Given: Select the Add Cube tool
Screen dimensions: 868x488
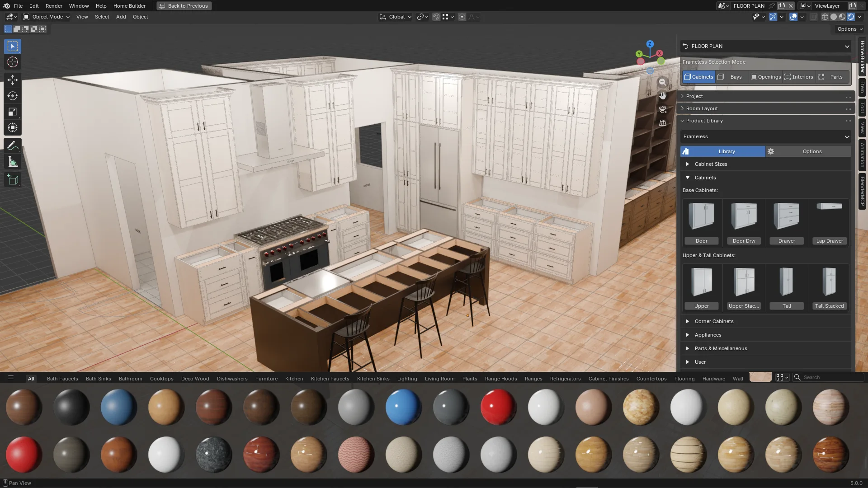Looking at the screenshot, I should pos(13,180).
